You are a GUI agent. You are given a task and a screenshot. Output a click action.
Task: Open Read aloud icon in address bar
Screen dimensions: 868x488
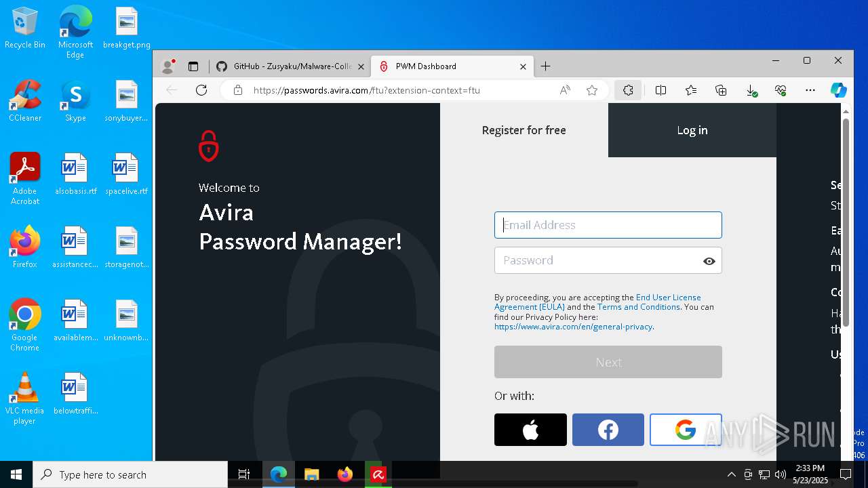tap(565, 90)
